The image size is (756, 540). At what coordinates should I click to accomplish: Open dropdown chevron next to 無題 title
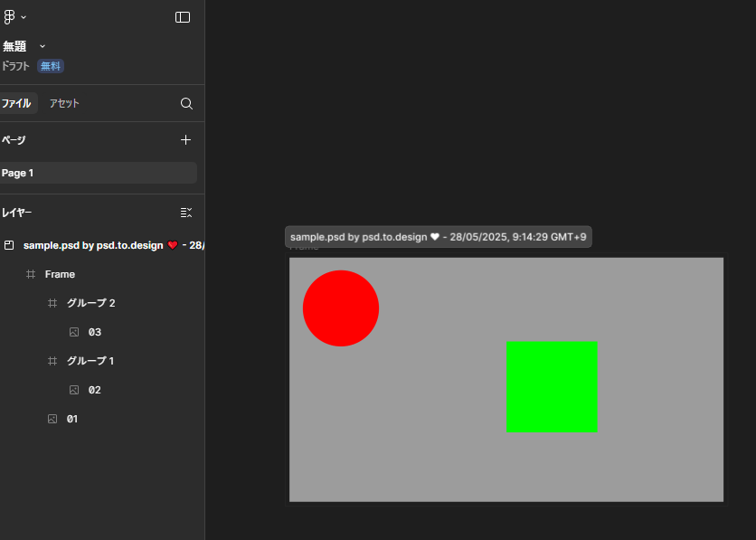coord(43,46)
